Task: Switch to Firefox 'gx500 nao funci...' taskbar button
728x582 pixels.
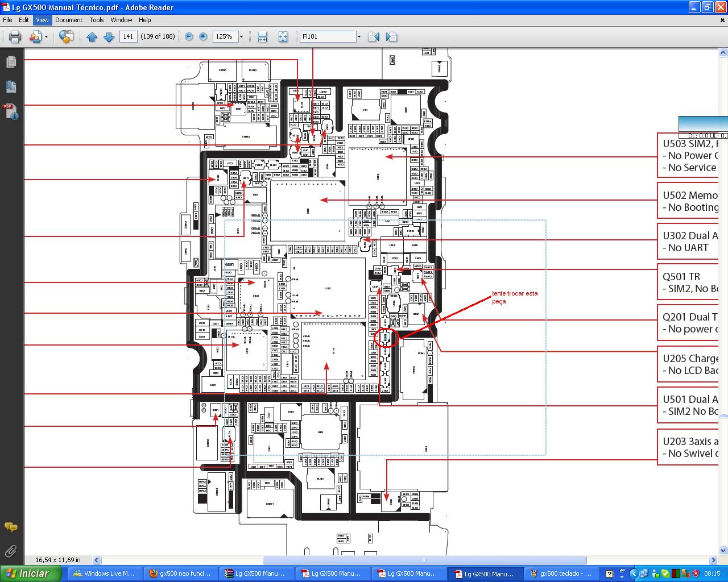Action: [x=181, y=573]
